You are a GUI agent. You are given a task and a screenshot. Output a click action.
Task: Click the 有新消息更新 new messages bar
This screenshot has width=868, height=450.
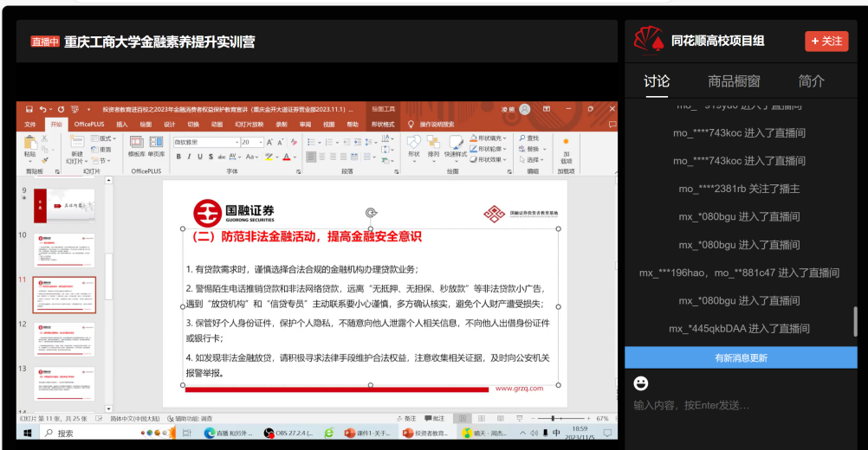click(x=741, y=357)
